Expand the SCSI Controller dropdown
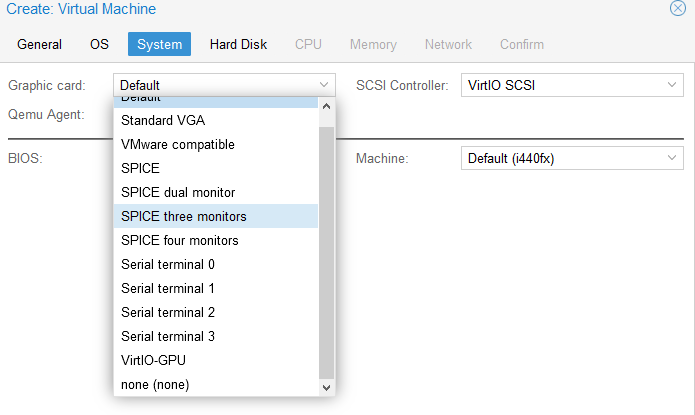Viewport: 695px width, 415px height. pos(674,85)
